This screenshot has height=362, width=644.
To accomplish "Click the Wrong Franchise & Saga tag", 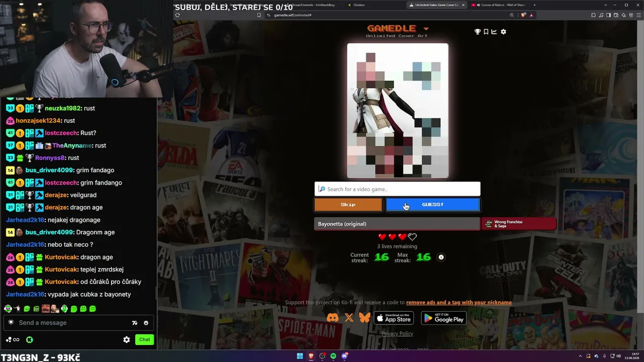I will coord(519,224).
